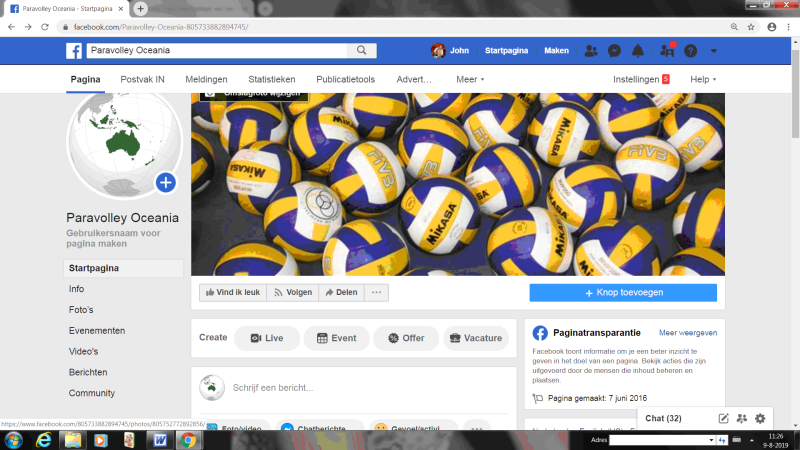Screen dimensions: 800x450
Task: Create new group in chat bar
Action: coord(742,418)
